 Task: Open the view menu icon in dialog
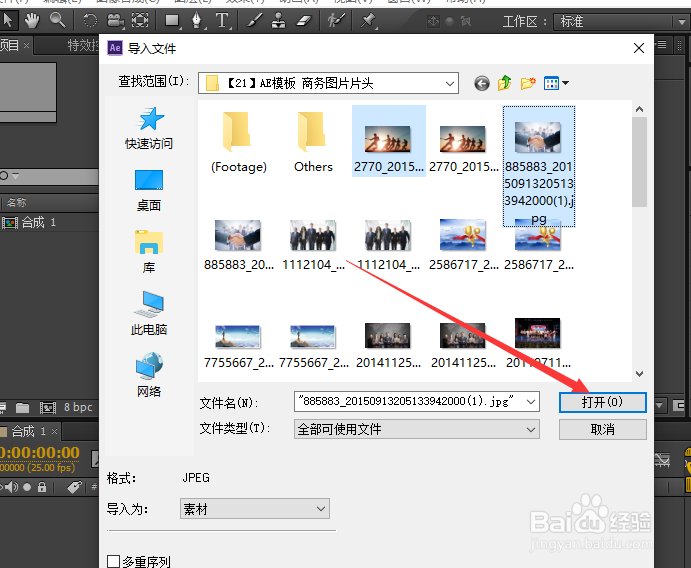556,83
